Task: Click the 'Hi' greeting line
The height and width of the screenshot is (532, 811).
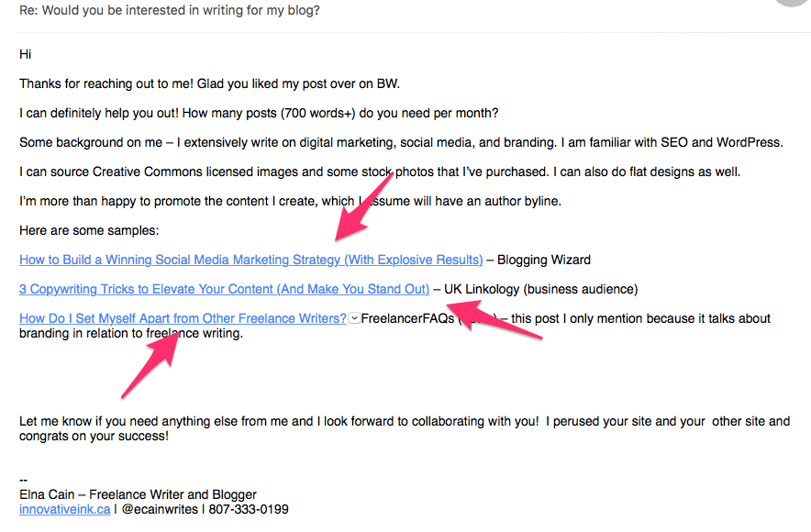Action: click(x=26, y=54)
